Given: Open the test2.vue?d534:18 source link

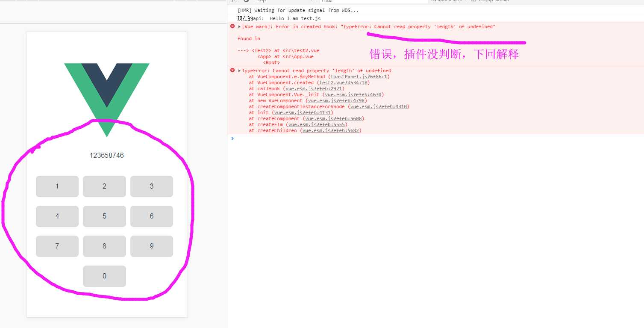Looking at the screenshot, I should (x=343, y=83).
